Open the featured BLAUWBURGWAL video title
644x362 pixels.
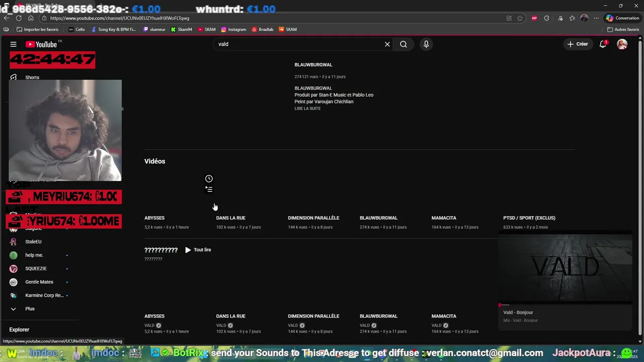point(313,65)
